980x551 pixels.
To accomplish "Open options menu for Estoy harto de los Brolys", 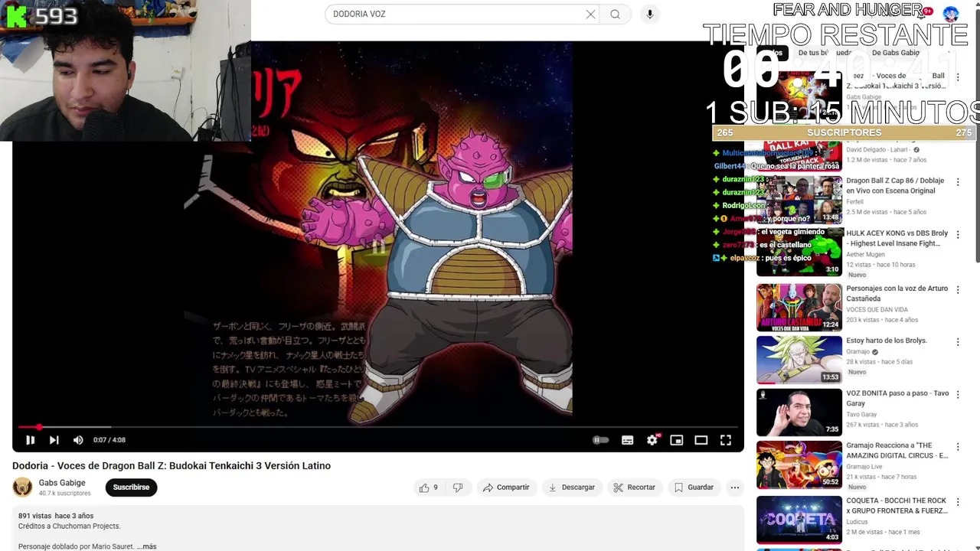I will 957,342.
